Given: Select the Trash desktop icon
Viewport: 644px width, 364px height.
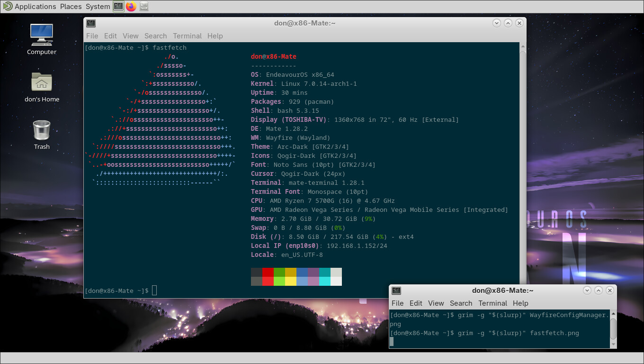Looking at the screenshot, I should [42, 135].
